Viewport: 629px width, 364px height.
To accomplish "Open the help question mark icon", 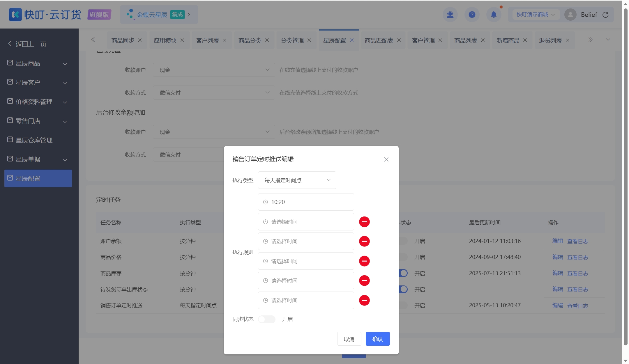I will click(472, 15).
